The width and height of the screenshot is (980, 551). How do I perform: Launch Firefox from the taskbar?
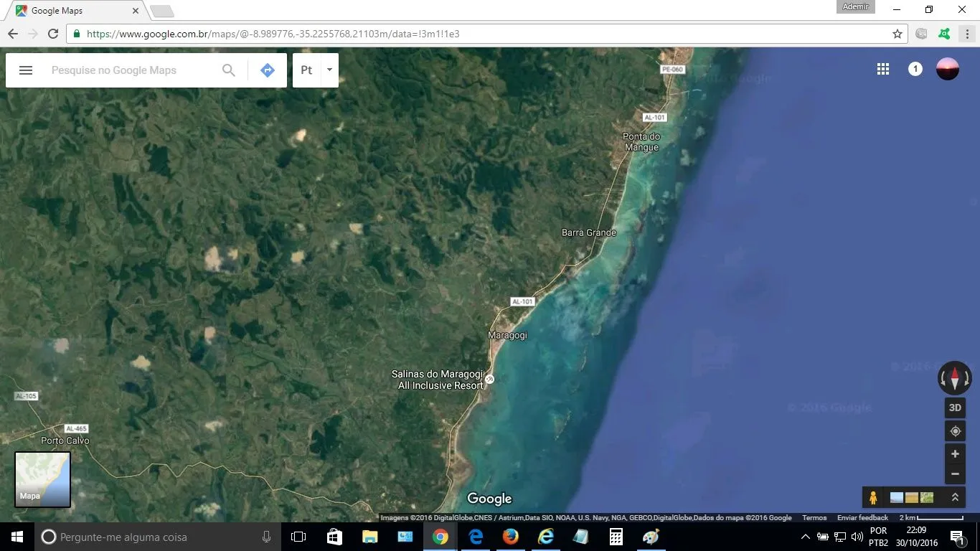pos(510,537)
